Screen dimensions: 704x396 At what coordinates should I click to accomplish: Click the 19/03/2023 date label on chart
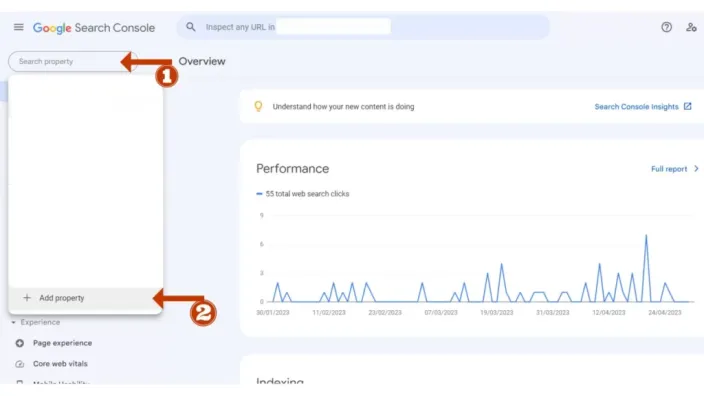tap(497, 312)
